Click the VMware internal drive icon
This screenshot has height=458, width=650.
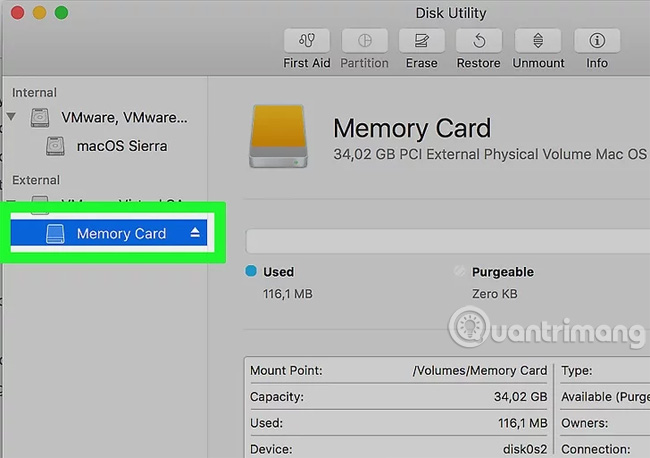(x=40, y=118)
